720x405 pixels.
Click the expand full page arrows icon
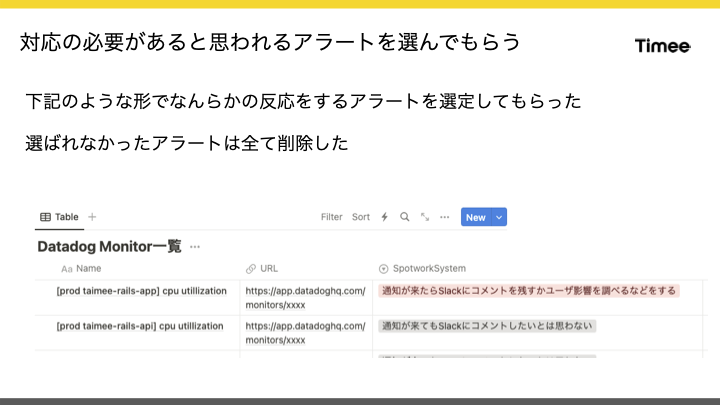(425, 217)
